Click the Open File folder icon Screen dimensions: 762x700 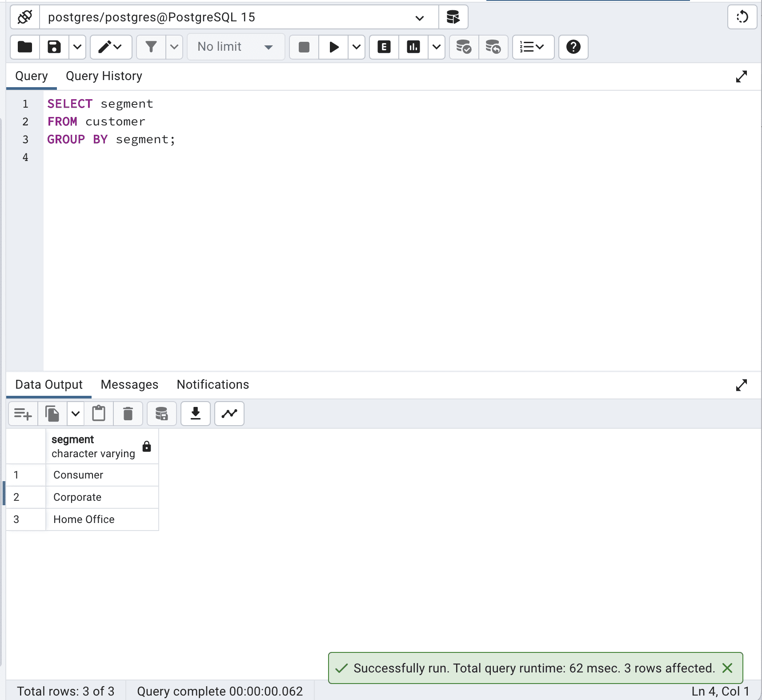coord(25,47)
